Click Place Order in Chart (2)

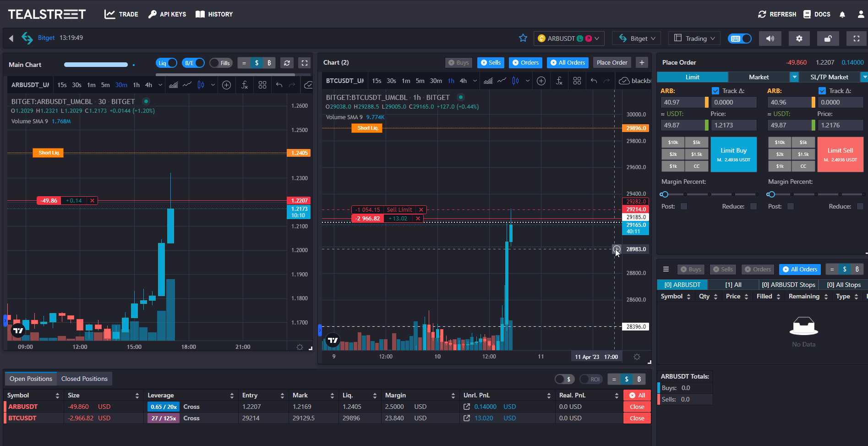(x=612, y=62)
